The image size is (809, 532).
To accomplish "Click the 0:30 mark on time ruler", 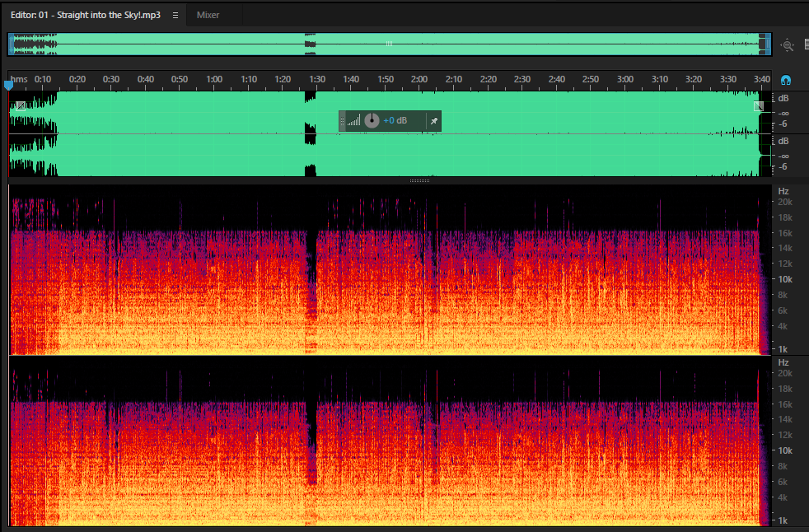I will point(111,79).
